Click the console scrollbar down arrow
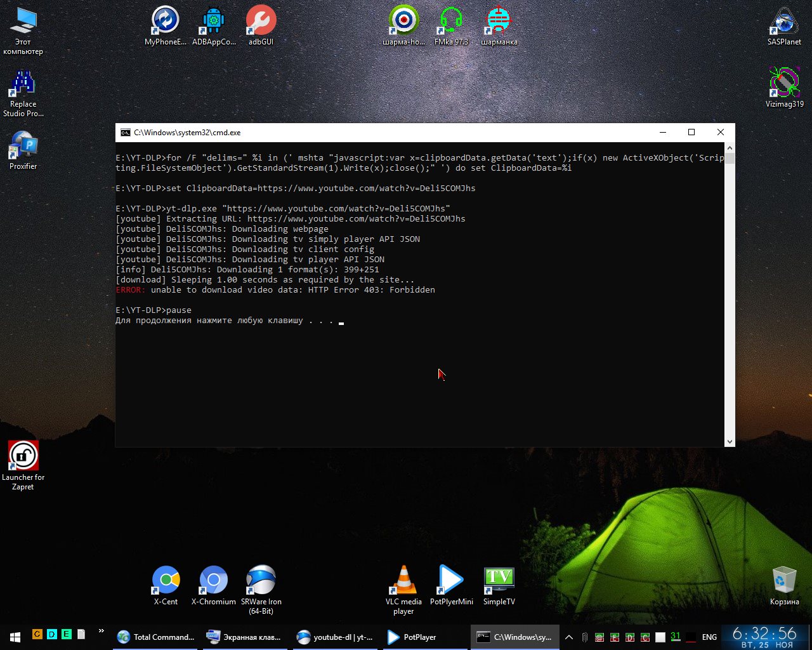 point(730,442)
